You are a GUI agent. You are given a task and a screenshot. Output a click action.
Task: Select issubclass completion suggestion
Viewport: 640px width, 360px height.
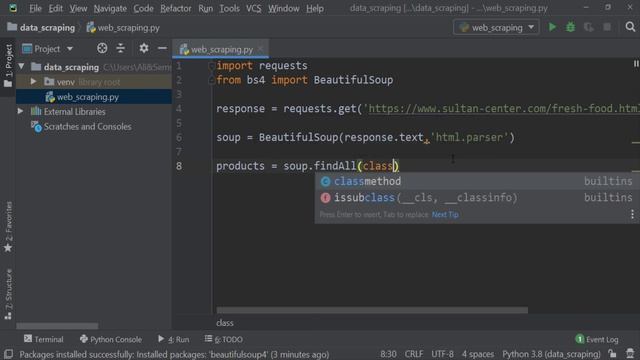[x=477, y=198]
